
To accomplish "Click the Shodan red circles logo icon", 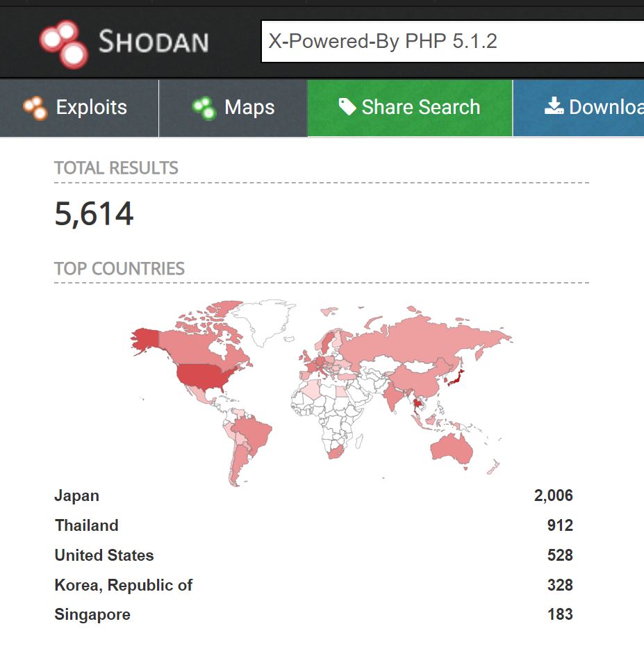I will tap(64, 43).
